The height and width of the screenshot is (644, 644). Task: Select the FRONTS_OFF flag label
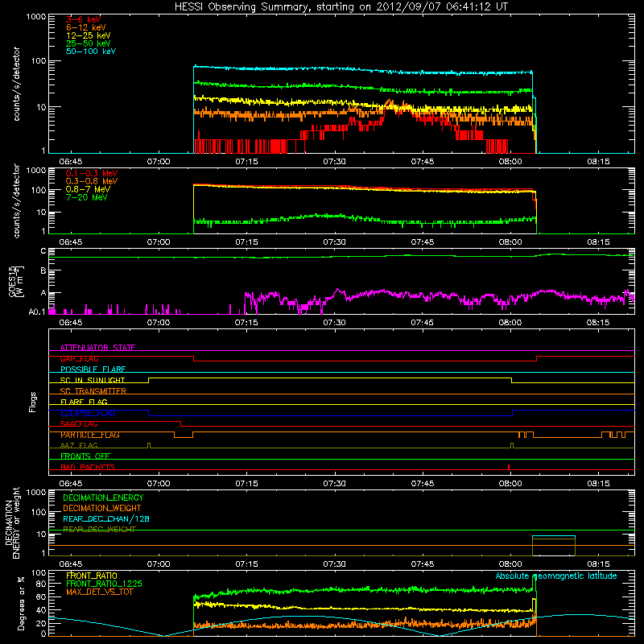[85, 456]
